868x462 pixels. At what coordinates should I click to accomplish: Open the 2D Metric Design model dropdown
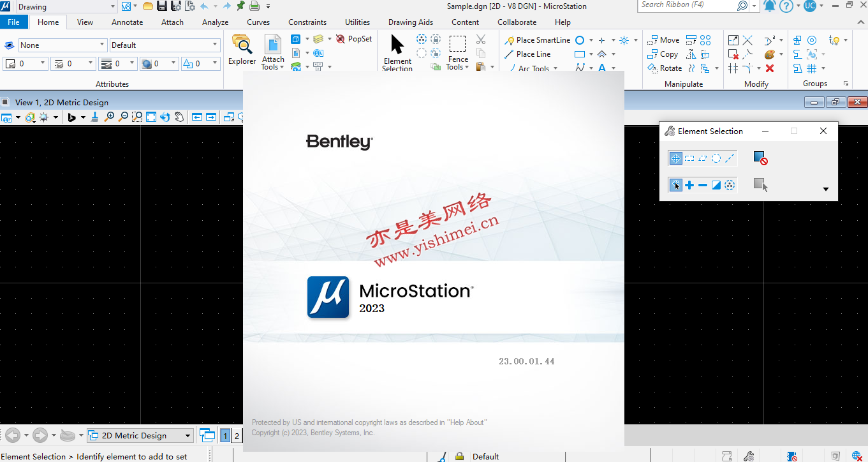pyautogui.click(x=188, y=436)
